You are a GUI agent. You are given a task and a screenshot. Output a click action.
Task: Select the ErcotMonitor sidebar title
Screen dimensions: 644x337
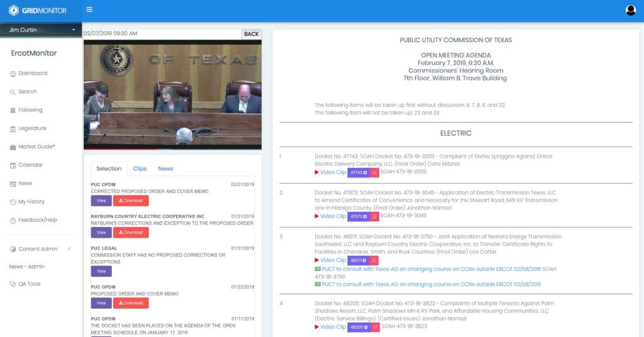click(34, 53)
